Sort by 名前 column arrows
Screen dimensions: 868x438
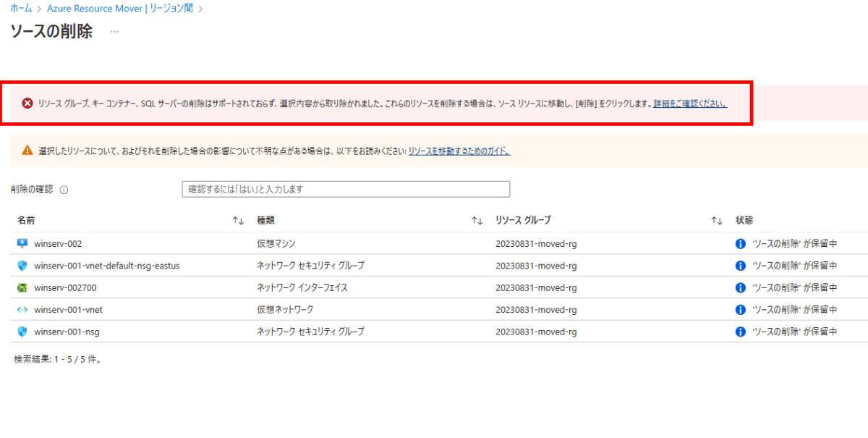pyautogui.click(x=238, y=220)
